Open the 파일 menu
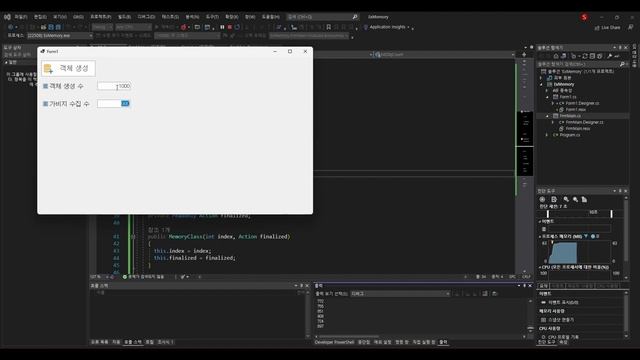The height and width of the screenshot is (360, 640). pyautogui.click(x=20, y=17)
